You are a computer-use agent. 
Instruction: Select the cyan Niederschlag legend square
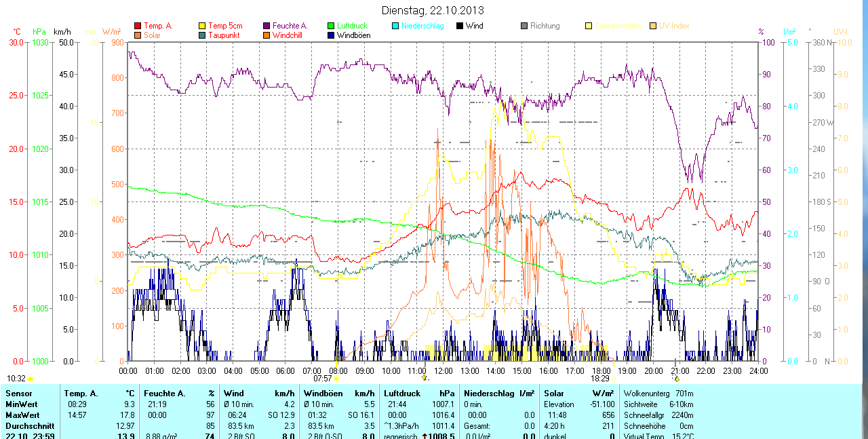[x=395, y=26]
